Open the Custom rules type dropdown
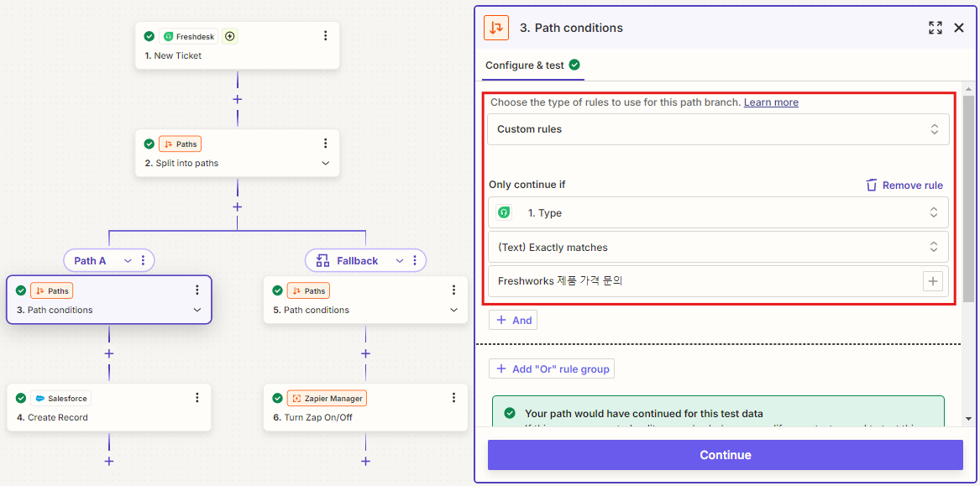Image resolution: width=980 pixels, height=486 pixels. click(x=719, y=129)
